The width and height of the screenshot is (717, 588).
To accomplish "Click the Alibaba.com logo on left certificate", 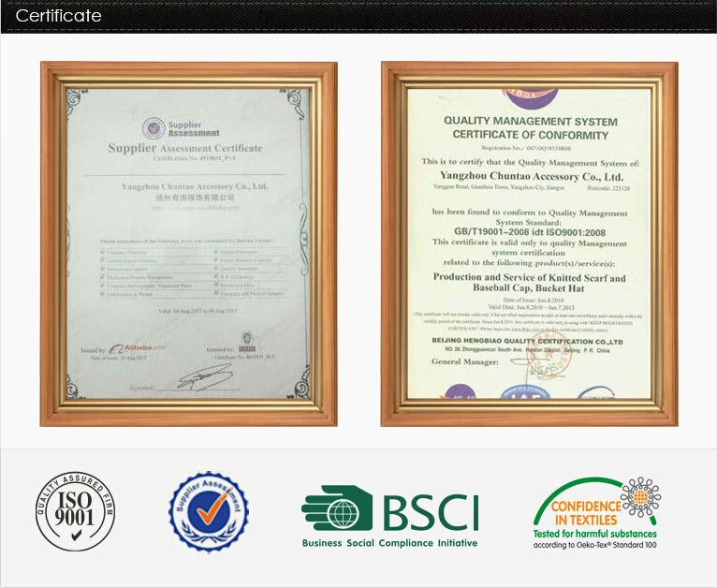I will [139, 348].
